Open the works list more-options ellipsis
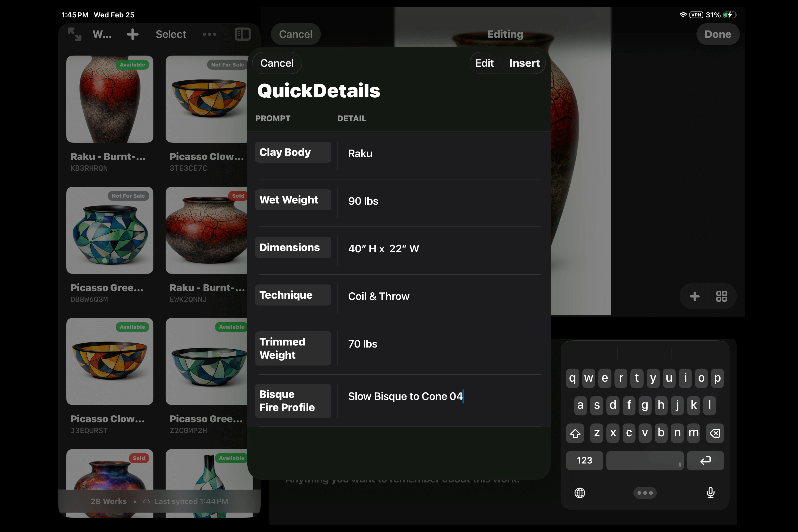Image resolution: width=798 pixels, height=532 pixels. [209, 34]
